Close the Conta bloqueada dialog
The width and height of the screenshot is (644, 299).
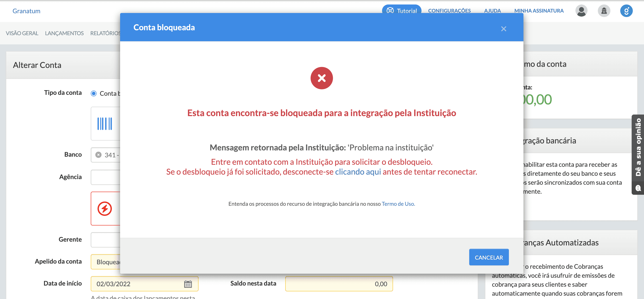tap(504, 29)
